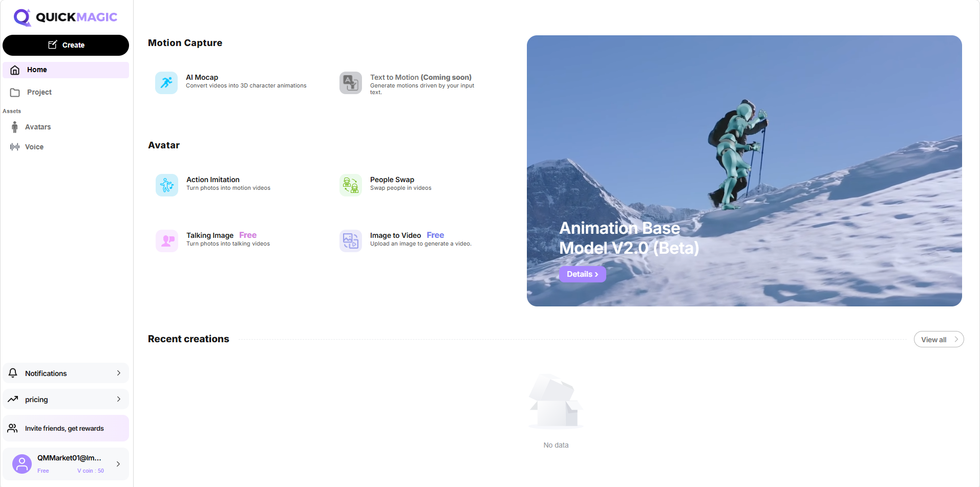
Task: Click View all recent creations
Action: pyautogui.click(x=938, y=340)
